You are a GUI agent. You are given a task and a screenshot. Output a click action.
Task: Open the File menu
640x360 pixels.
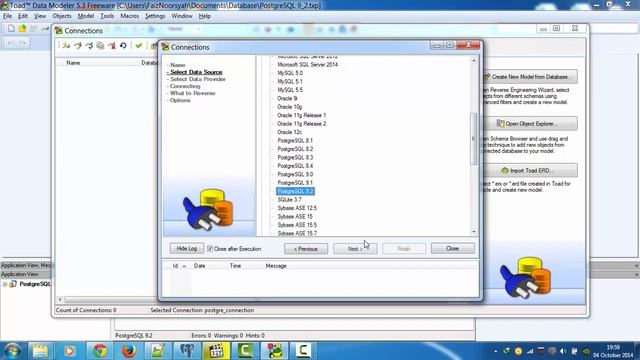click(x=7, y=16)
